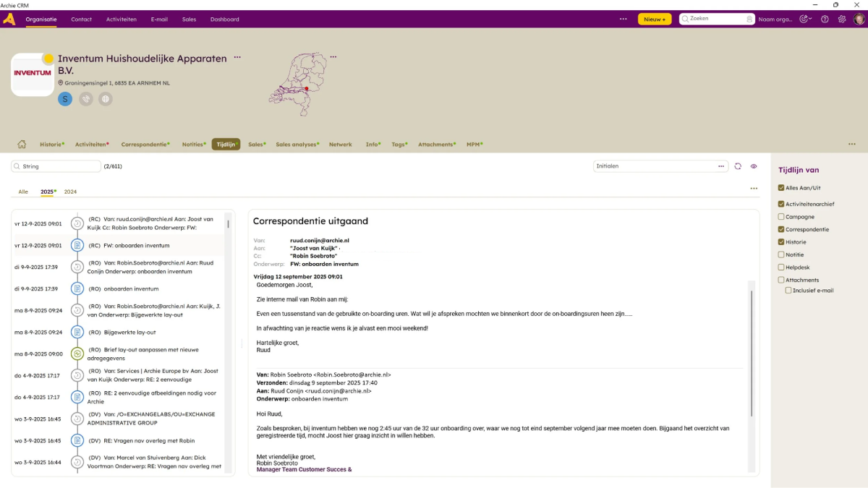Click the email content scrollbar
868x488 pixels.
pyautogui.click(x=752, y=354)
